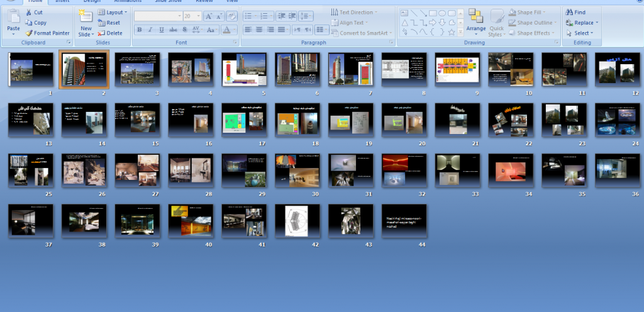Open the Arrange tool in Drawing

[x=475, y=23]
